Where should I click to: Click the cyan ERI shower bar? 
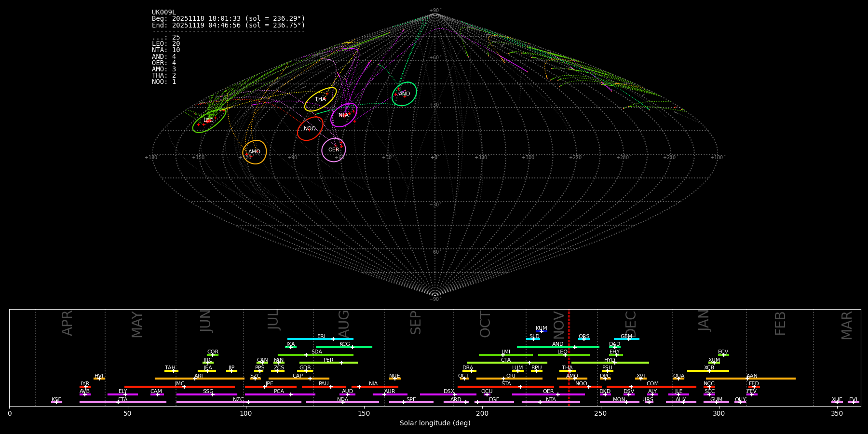click(x=320, y=339)
